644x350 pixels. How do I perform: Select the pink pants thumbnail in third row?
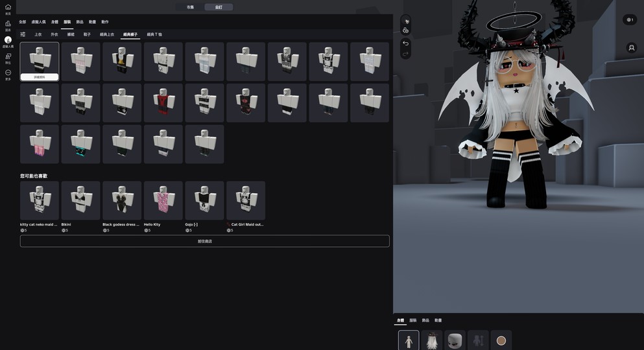(x=40, y=144)
